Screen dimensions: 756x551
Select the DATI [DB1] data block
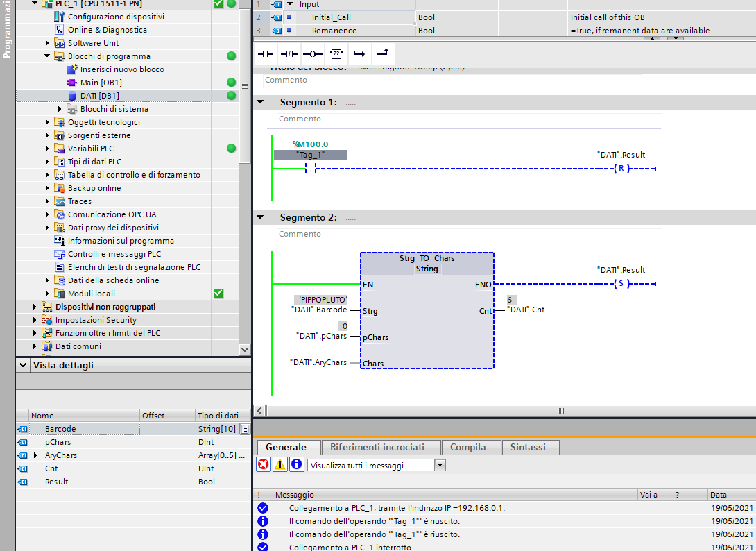coord(100,96)
